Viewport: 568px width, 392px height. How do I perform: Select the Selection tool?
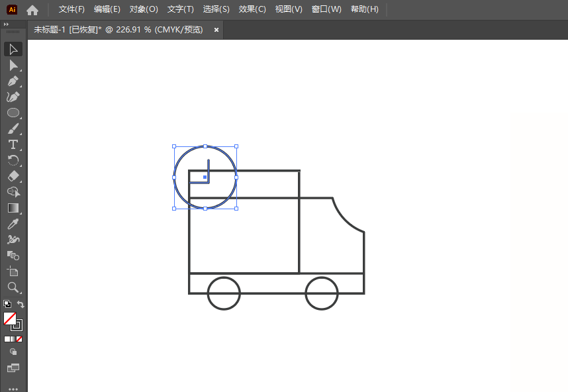[13, 49]
